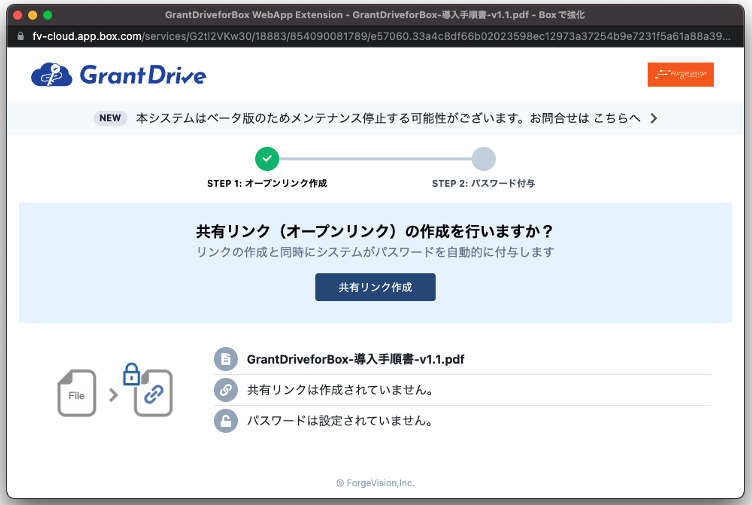
Task: Click arrow between File and link icons
Action: pos(114,395)
